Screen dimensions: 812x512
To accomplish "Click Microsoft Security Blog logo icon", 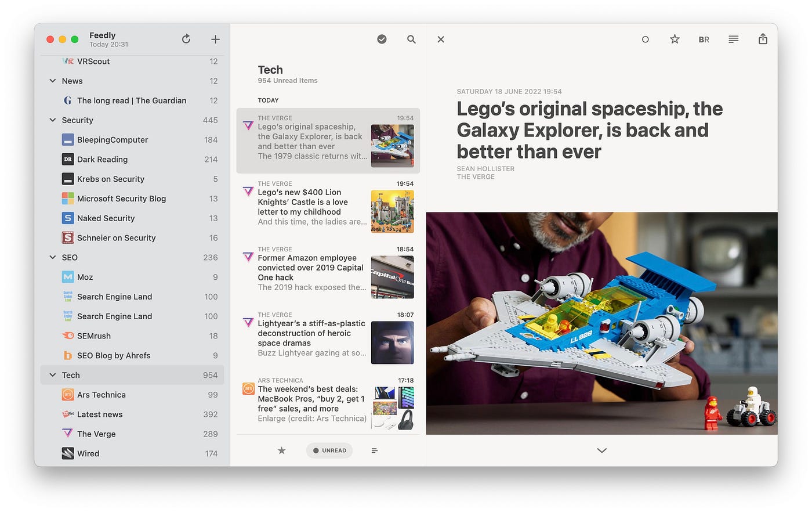I will point(68,199).
